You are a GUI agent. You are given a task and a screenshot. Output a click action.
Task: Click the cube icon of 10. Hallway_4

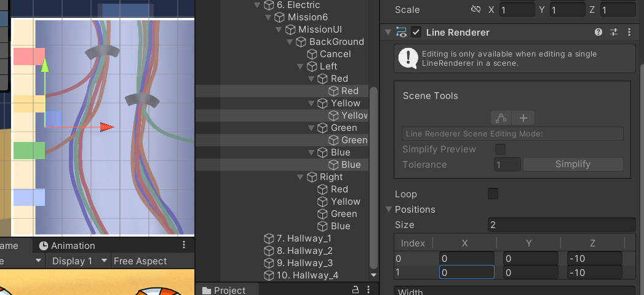tap(269, 275)
